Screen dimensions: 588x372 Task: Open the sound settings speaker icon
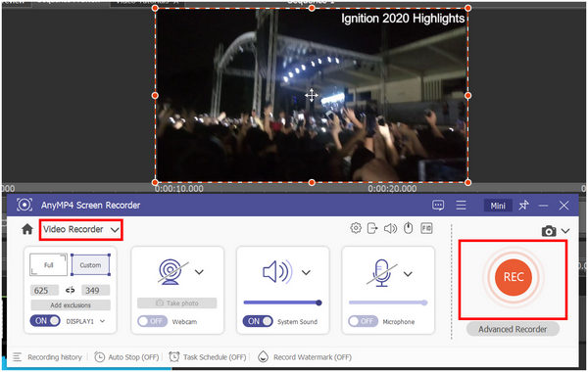390,228
